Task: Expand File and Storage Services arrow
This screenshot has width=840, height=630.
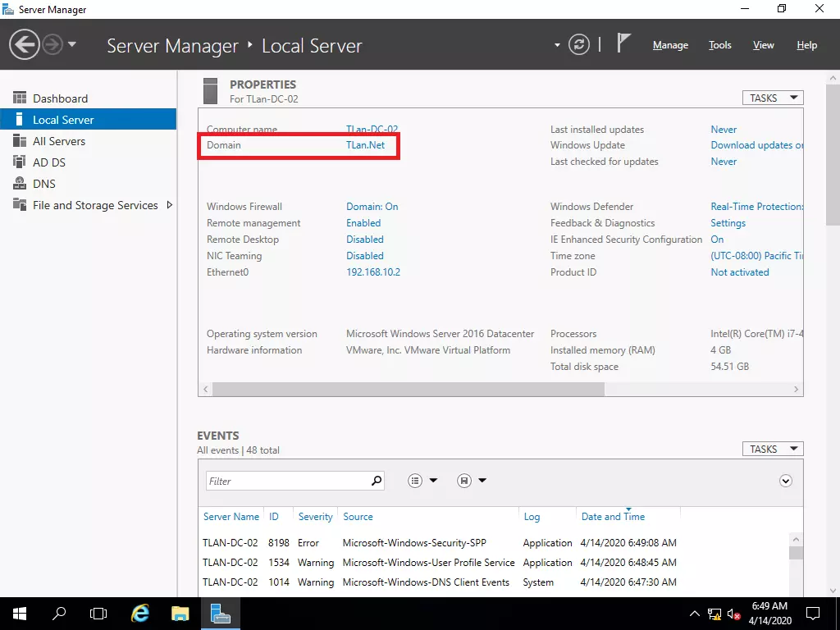Action: [170, 204]
